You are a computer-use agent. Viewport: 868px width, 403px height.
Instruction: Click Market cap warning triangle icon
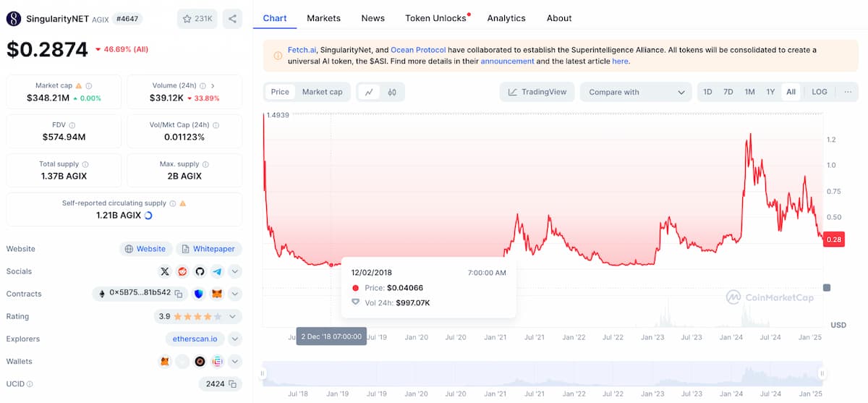pos(79,85)
